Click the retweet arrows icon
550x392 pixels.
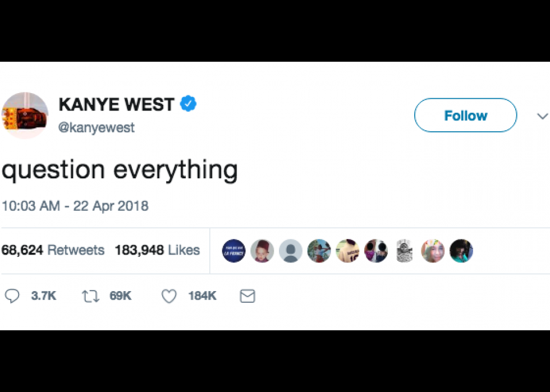(x=90, y=296)
